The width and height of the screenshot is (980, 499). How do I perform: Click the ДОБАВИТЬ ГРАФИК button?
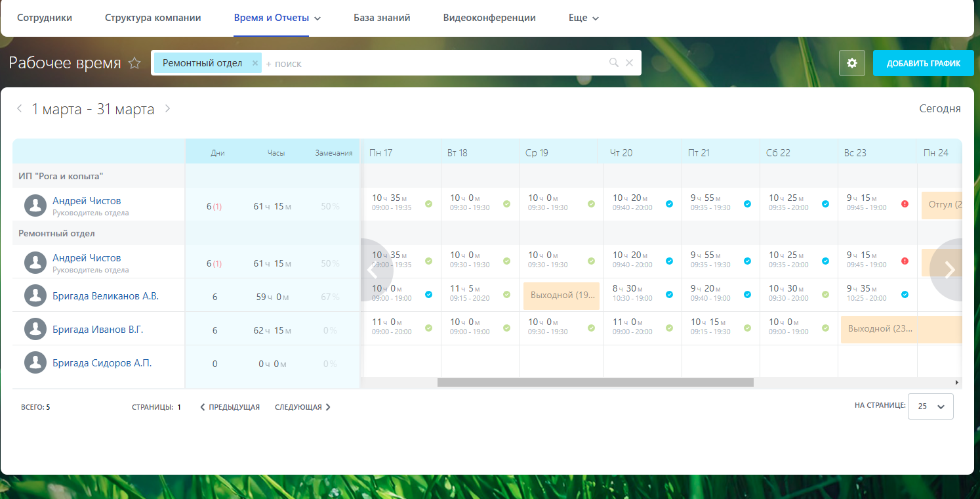[924, 63]
